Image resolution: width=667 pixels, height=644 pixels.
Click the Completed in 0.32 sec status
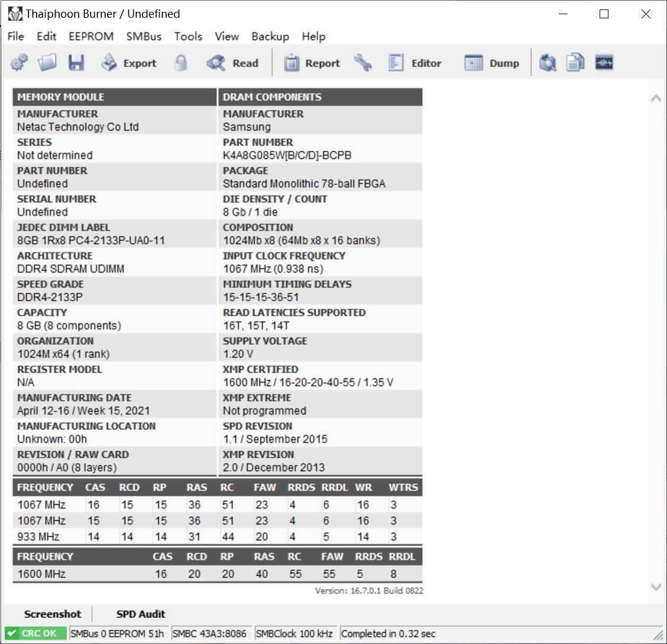click(x=388, y=633)
